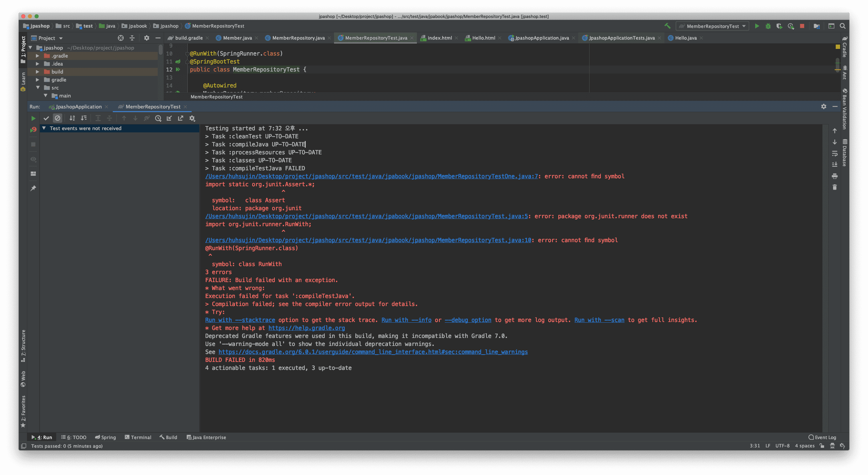Image resolution: width=868 pixels, height=475 pixels.
Task: Toggle the Show Ignored tests filter
Action: coord(58,118)
